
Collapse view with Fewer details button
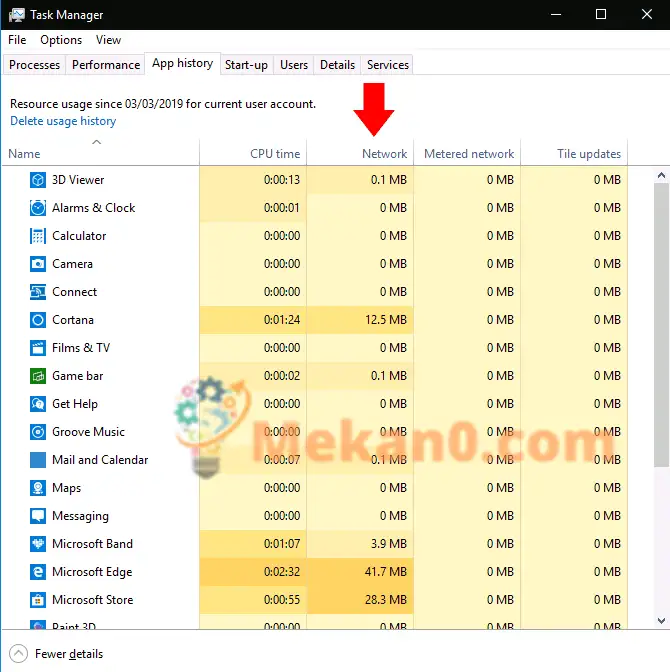(56, 654)
